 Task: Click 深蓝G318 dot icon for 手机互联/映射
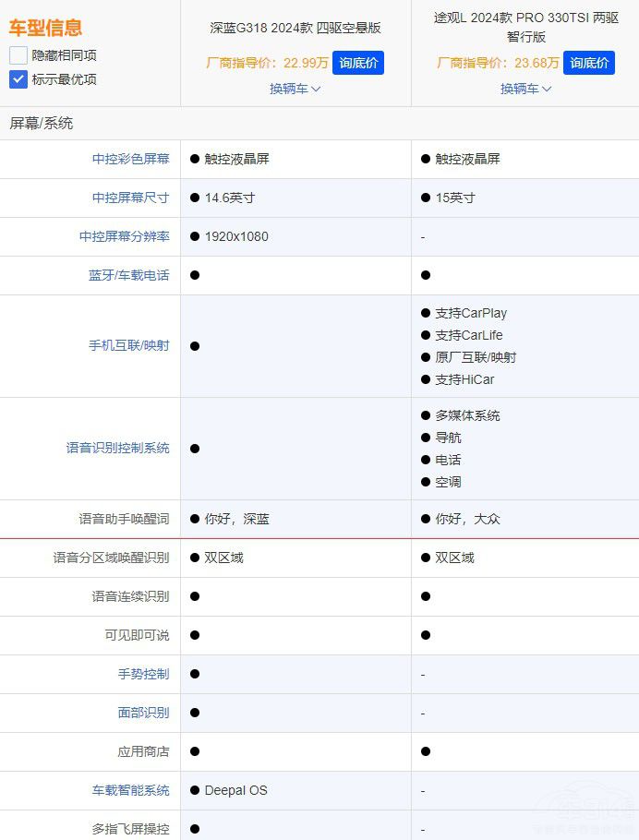tap(195, 346)
